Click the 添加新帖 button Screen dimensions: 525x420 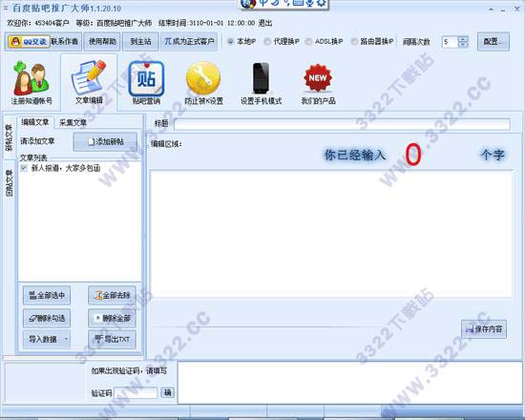[105, 141]
